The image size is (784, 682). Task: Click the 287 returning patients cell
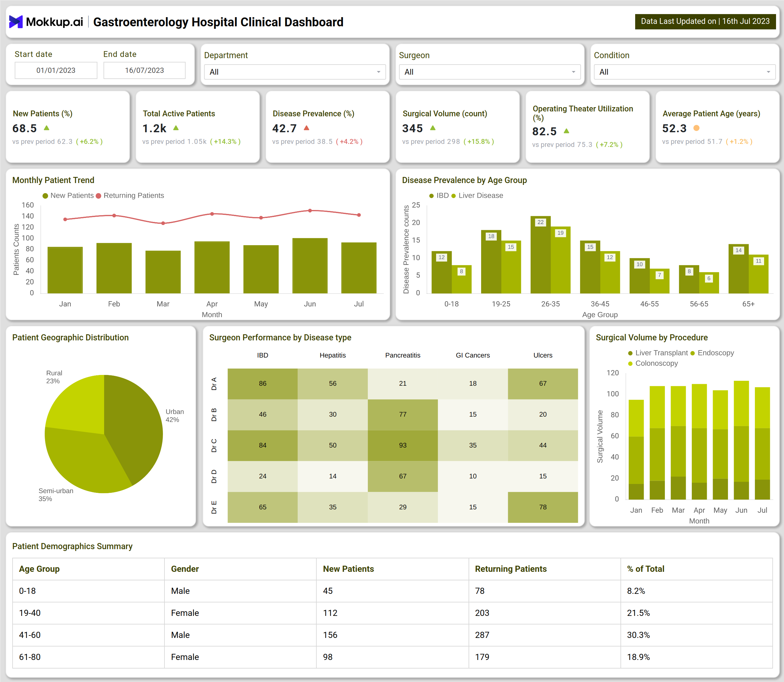(545, 635)
